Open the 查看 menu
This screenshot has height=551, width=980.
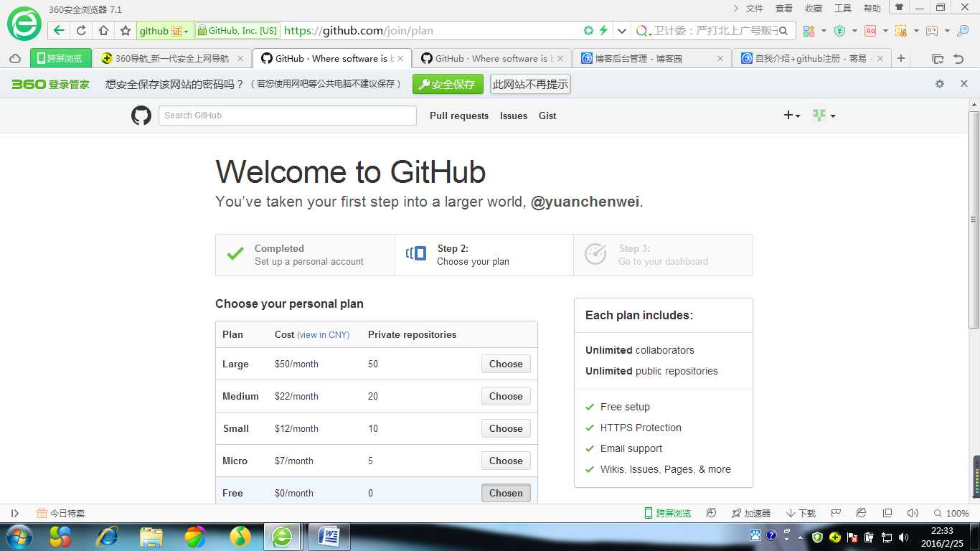click(784, 9)
